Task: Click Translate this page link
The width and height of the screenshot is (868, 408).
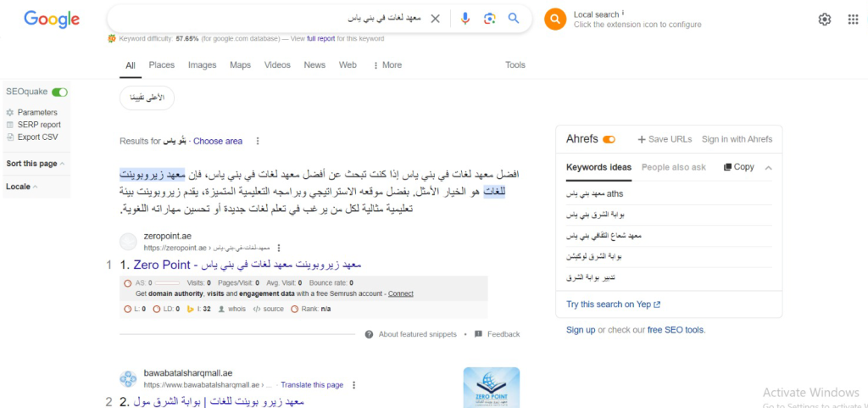Action: pos(312,385)
